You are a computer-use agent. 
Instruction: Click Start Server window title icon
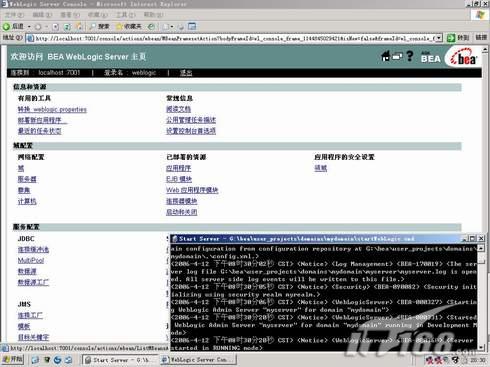coord(174,239)
